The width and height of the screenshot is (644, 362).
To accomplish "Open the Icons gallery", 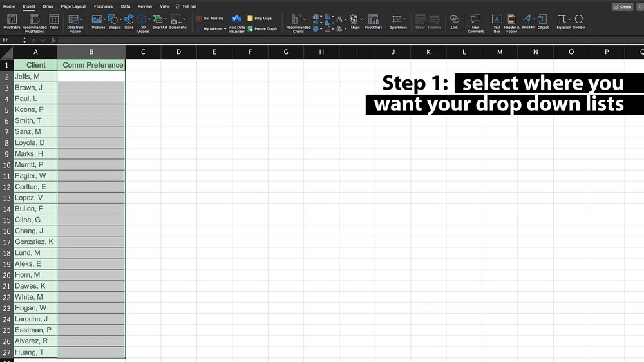I will (129, 21).
